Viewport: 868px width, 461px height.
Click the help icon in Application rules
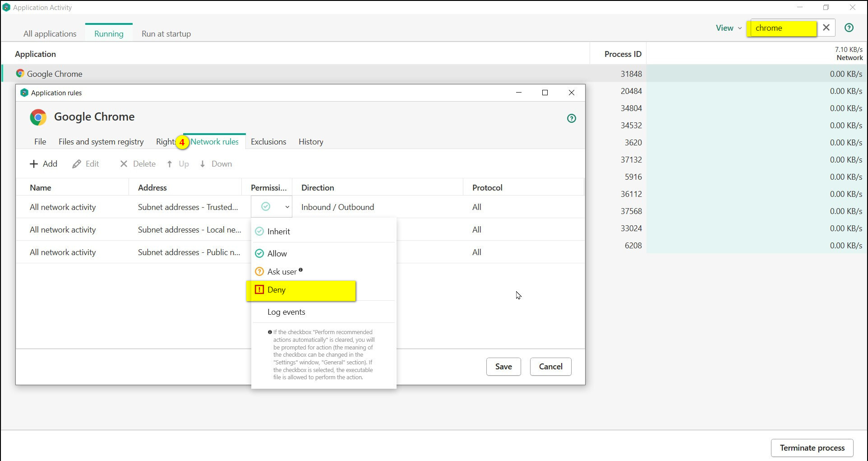571,118
